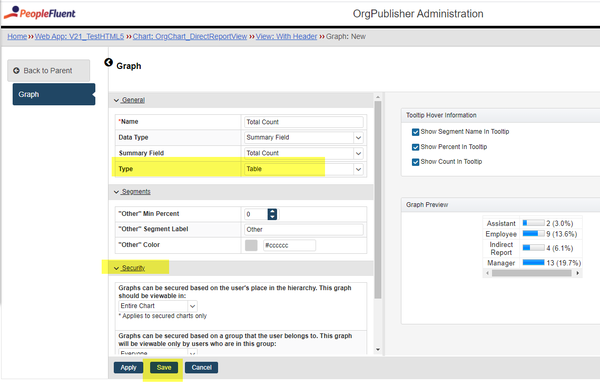Click the 9 (13.6%) Employee value
Image resolution: width=600 pixels, height=386 pixels.
[562, 234]
